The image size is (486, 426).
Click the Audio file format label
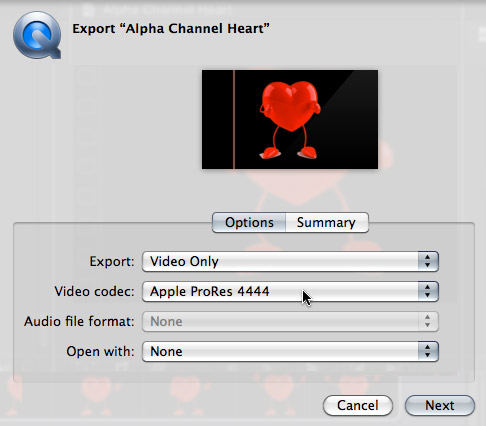click(79, 321)
